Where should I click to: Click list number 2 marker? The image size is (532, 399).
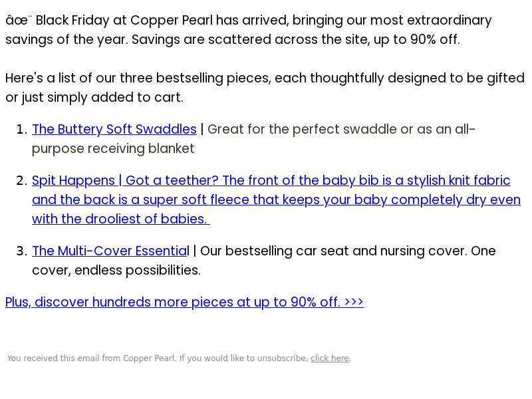[x=22, y=180]
